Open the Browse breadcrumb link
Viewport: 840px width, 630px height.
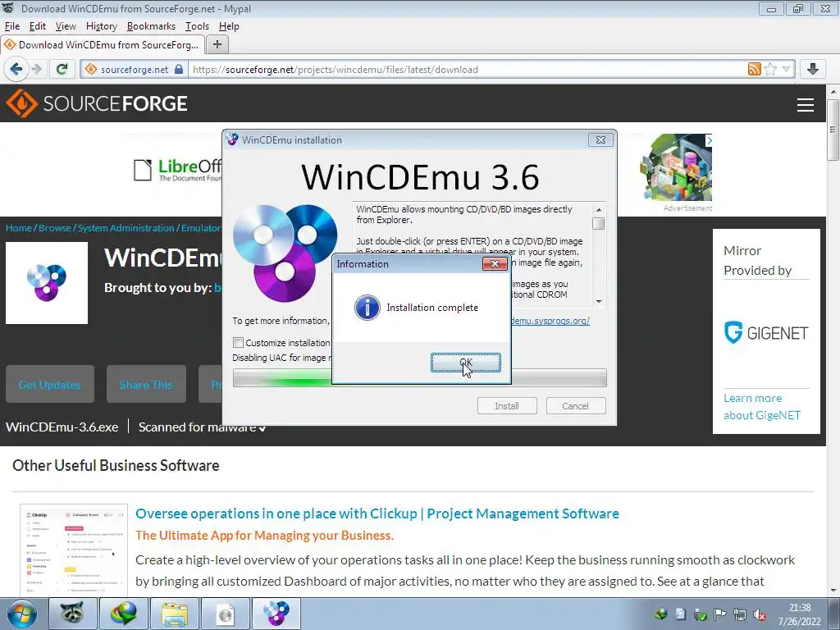pyautogui.click(x=55, y=228)
